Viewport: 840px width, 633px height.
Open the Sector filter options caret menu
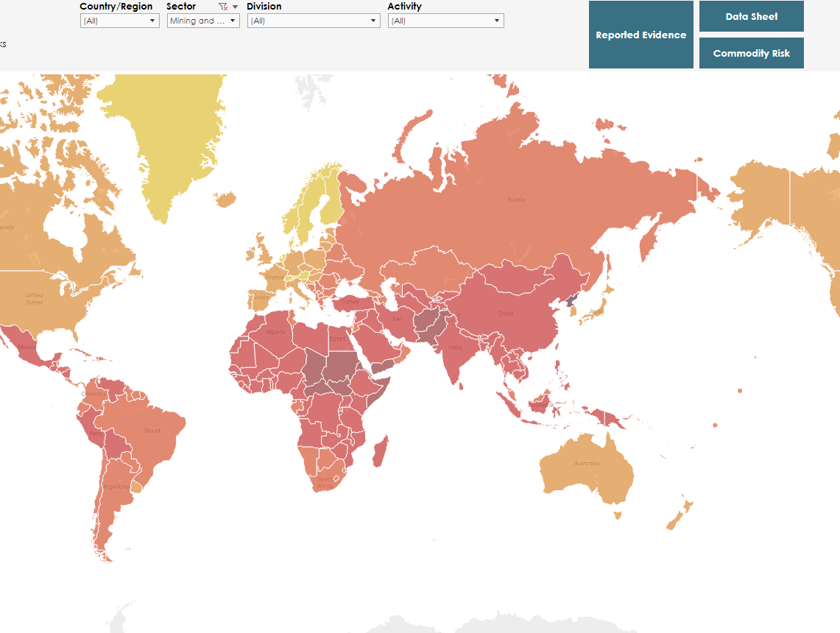tap(235, 7)
